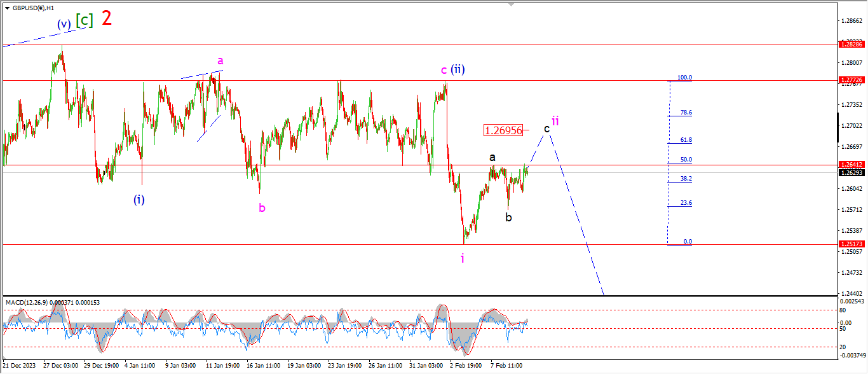Select the blue (i) wave label
868x374 pixels.
coord(139,200)
